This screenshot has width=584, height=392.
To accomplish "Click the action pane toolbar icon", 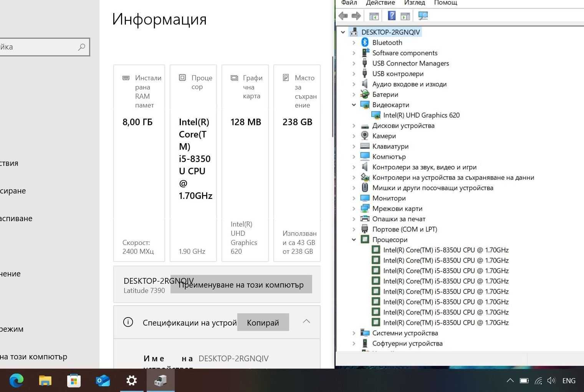I will click(405, 16).
